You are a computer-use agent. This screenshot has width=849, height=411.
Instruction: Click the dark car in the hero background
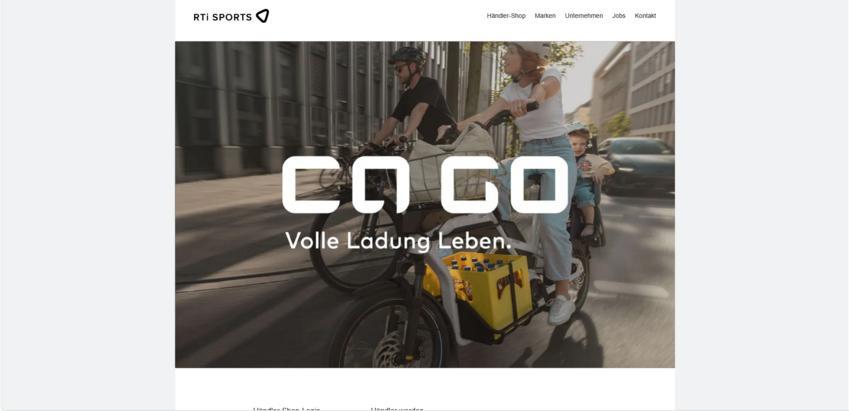click(x=637, y=164)
